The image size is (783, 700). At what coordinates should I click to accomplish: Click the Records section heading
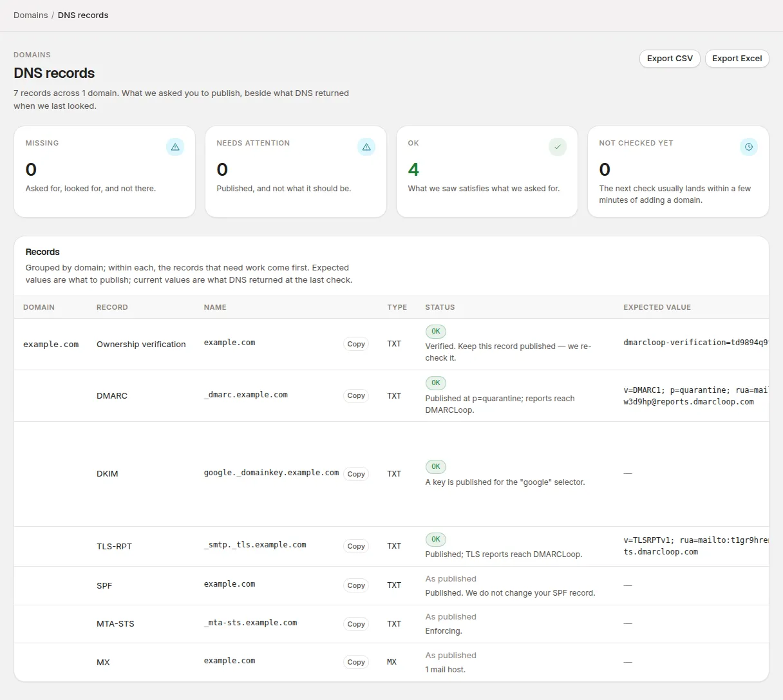click(42, 252)
